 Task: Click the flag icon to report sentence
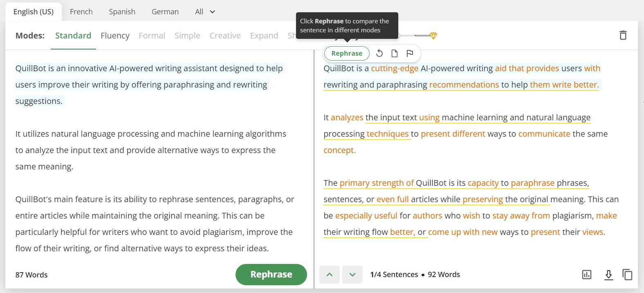pos(410,53)
